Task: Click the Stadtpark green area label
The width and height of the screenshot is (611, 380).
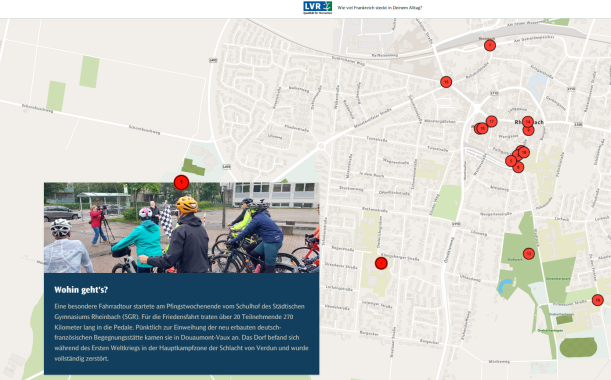Action: (514, 260)
